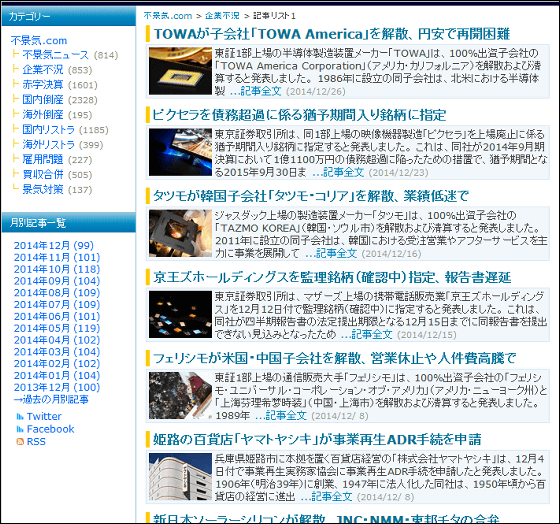
Task: Open RSS link text
Action: 36,441
